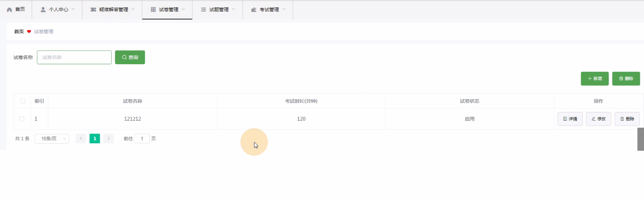The height and width of the screenshot is (201, 644).
Task: Click the icon beside 考试管理
Action: point(254,9)
